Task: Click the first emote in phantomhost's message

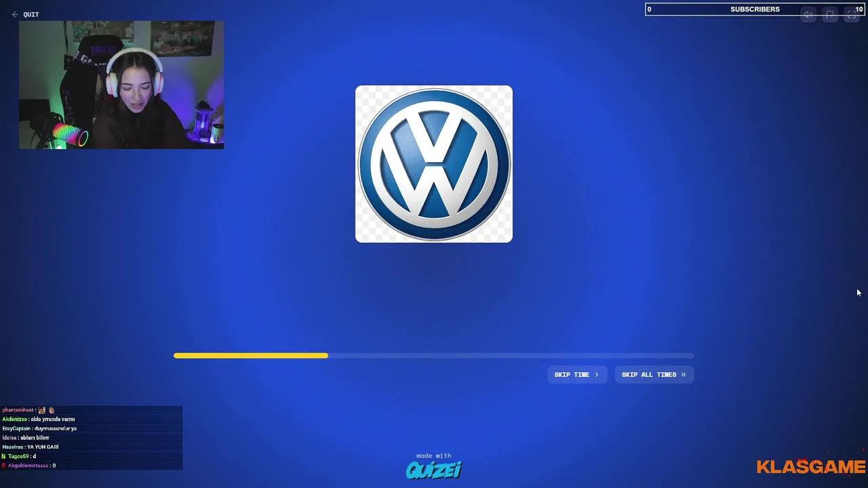Action: (42, 410)
